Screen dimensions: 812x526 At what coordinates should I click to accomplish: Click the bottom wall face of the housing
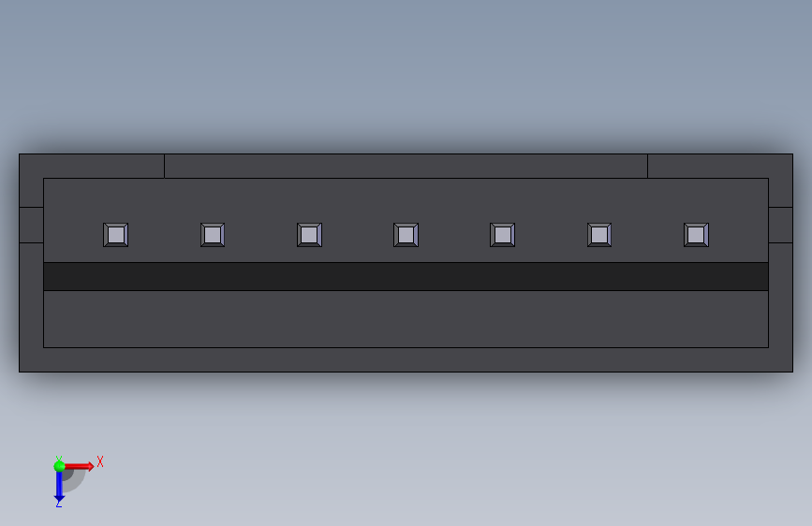[406, 359]
